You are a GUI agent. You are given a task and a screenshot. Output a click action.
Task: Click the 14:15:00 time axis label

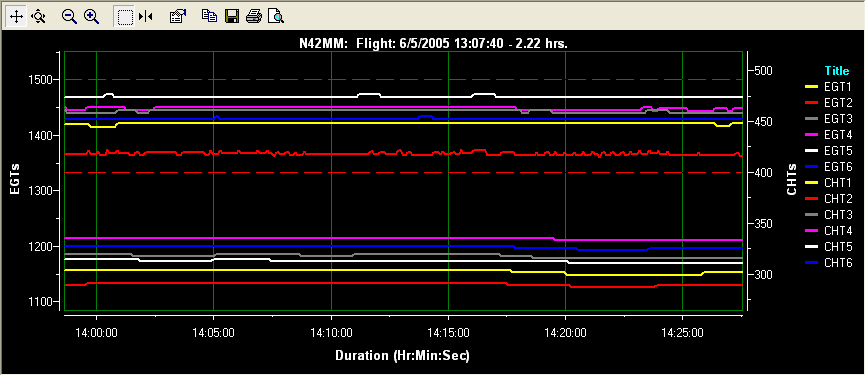click(448, 333)
